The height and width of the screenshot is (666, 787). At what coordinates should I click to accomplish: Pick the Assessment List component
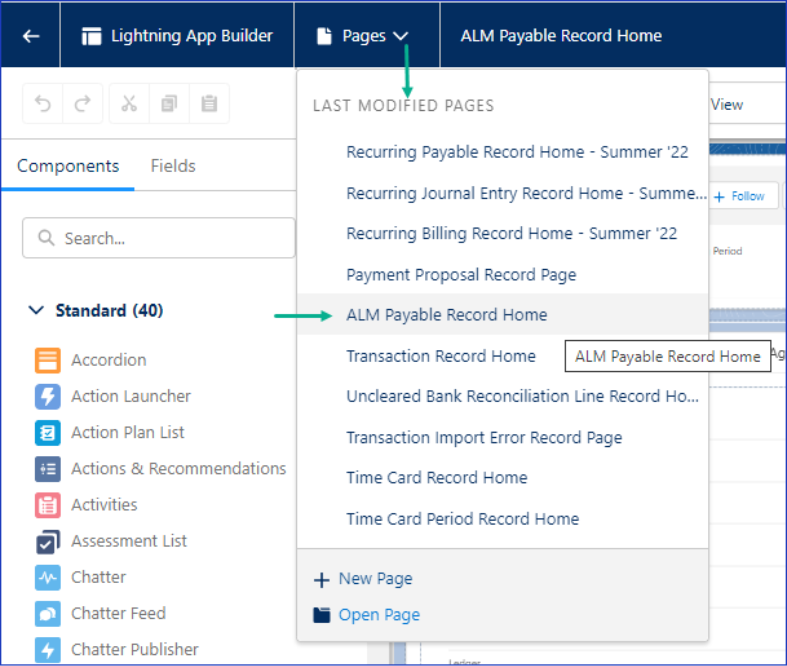pyautogui.click(x=129, y=541)
